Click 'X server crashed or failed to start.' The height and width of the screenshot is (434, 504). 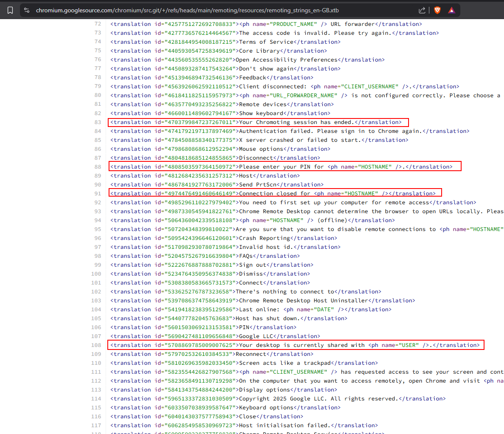click(300, 140)
